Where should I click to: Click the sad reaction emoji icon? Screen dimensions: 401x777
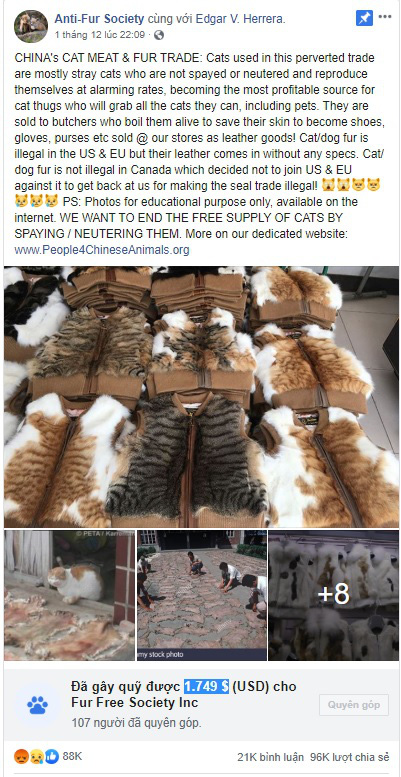pos(37,756)
